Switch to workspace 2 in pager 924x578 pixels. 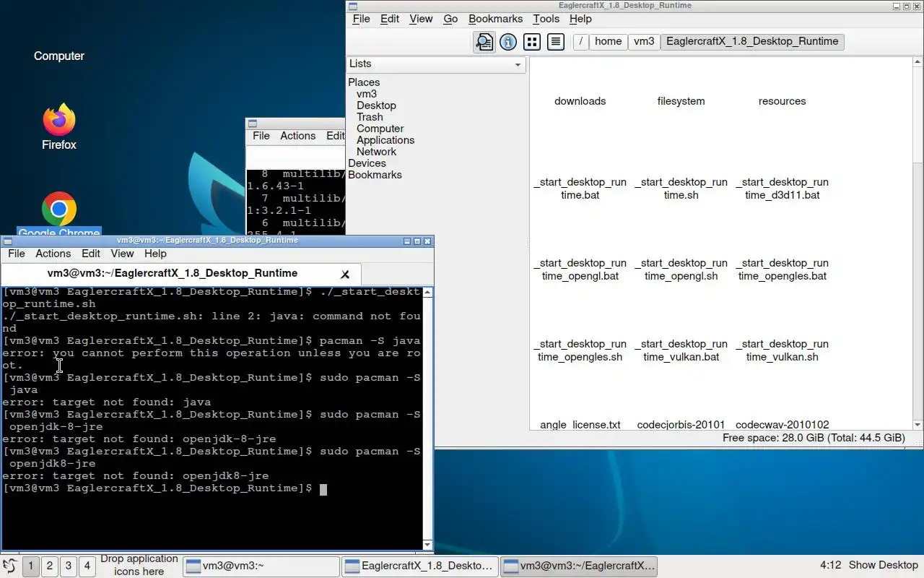(x=50, y=566)
